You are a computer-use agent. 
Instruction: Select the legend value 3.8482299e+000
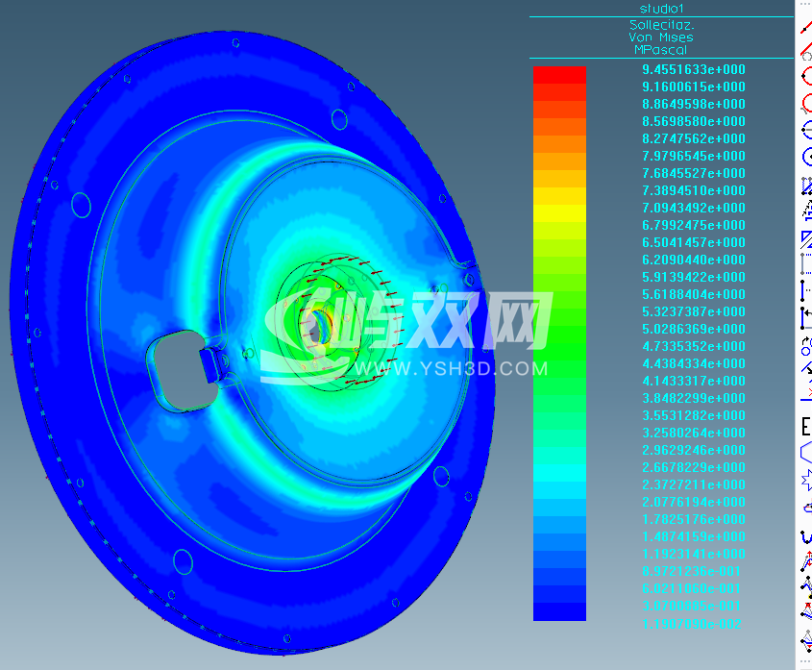click(x=694, y=399)
